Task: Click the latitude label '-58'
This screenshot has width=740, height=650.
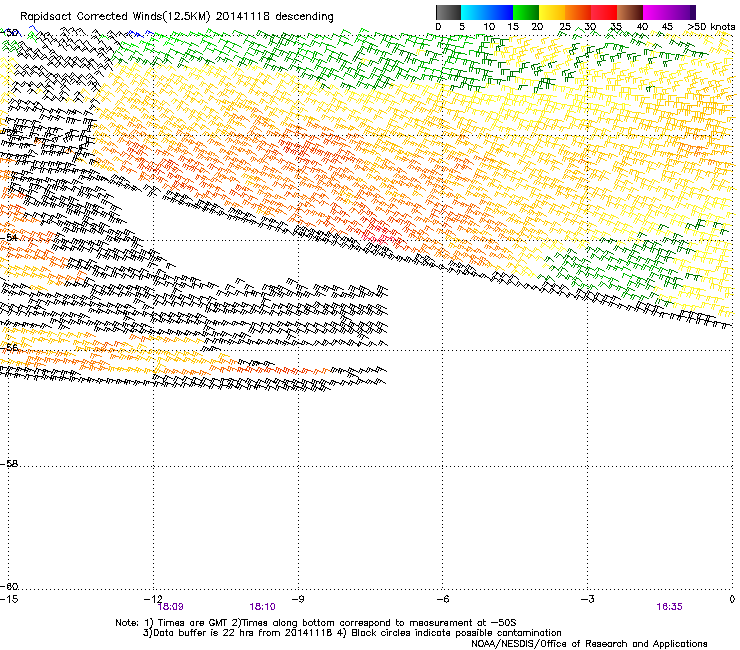Action: 9,464
